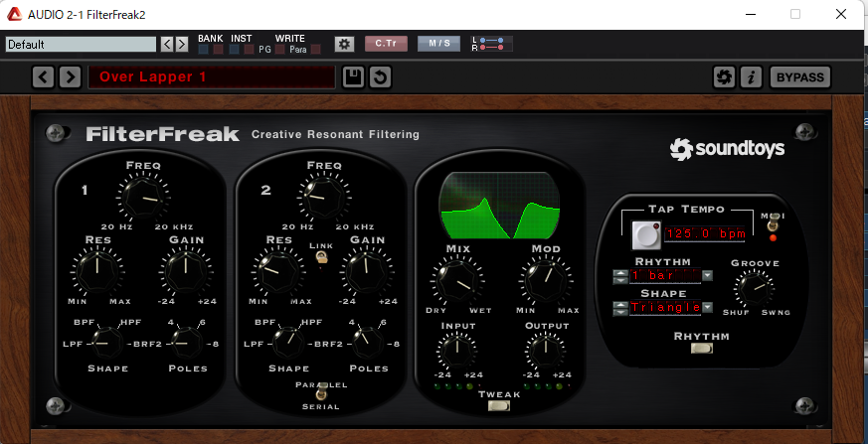Open host settings gear icon
Viewport: 868px width, 444px height.
[344, 45]
